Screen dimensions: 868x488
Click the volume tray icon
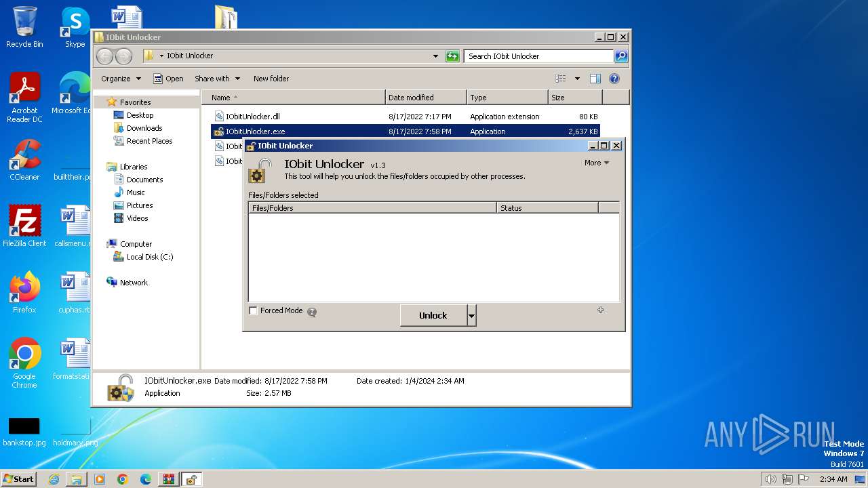point(770,479)
